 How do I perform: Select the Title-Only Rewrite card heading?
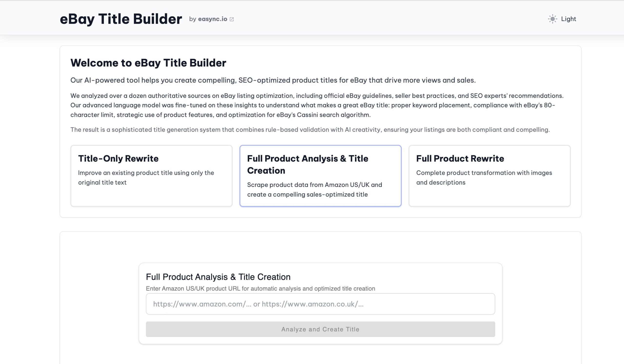tap(118, 158)
